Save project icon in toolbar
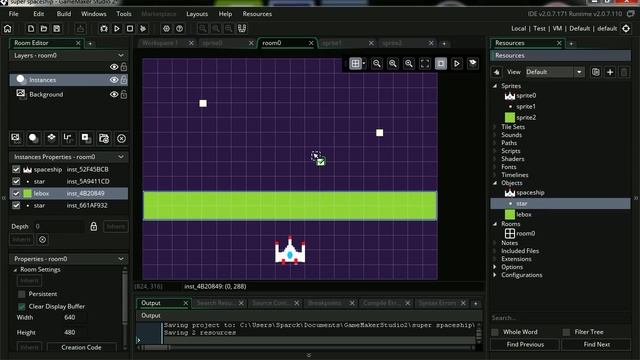Image resolution: width=640 pixels, height=360 pixels. pos(57,29)
